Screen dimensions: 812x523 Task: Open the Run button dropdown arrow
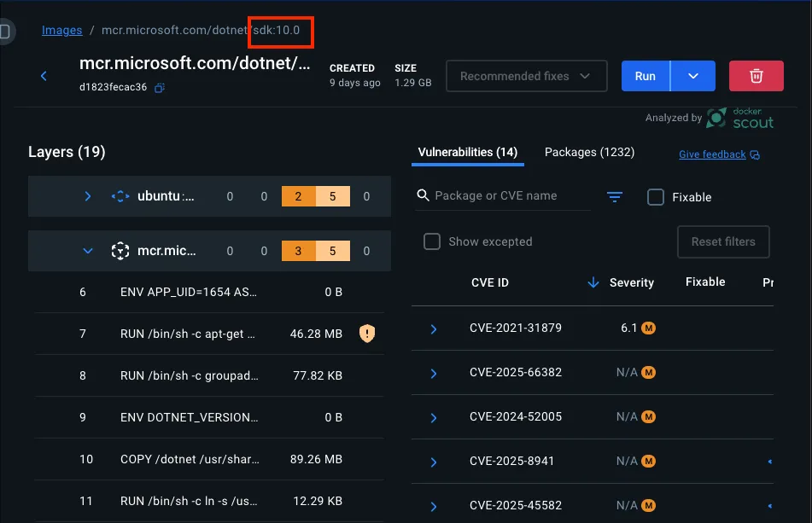click(x=693, y=76)
